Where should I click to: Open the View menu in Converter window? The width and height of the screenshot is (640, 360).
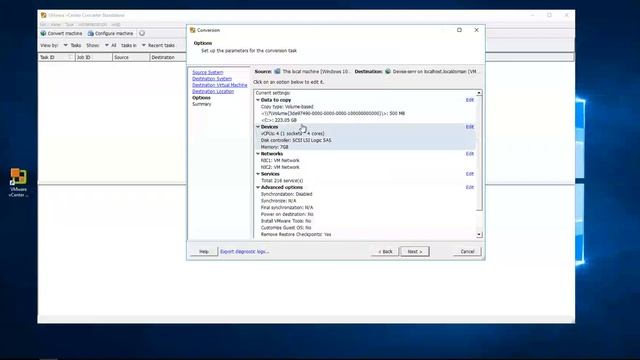(56, 24)
